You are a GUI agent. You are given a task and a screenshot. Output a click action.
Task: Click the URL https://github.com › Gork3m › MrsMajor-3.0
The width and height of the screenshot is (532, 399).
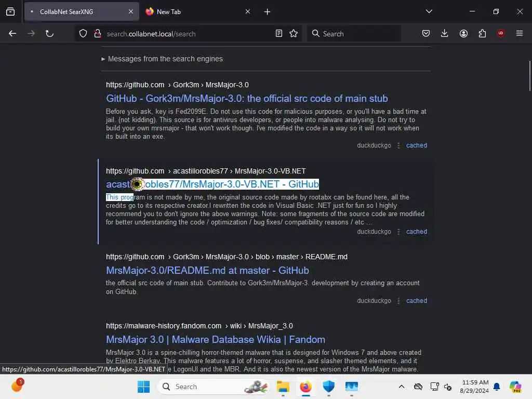177,85
